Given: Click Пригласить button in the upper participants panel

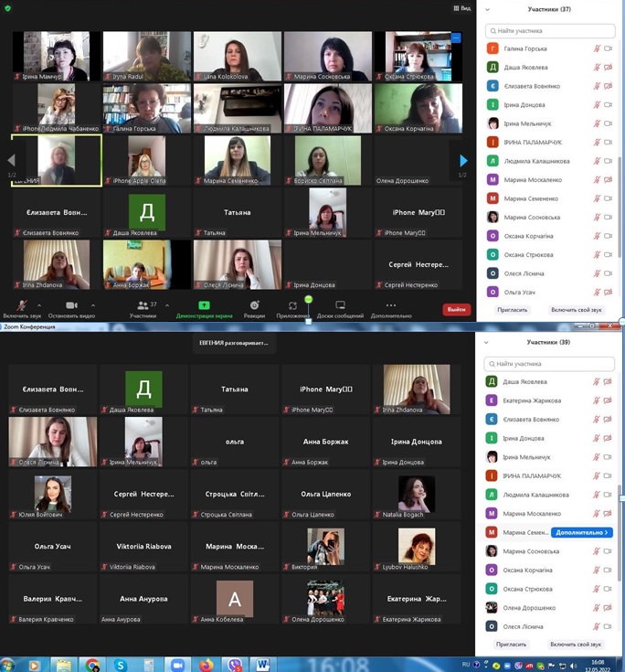Looking at the screenshot, I should coord(511,310).
